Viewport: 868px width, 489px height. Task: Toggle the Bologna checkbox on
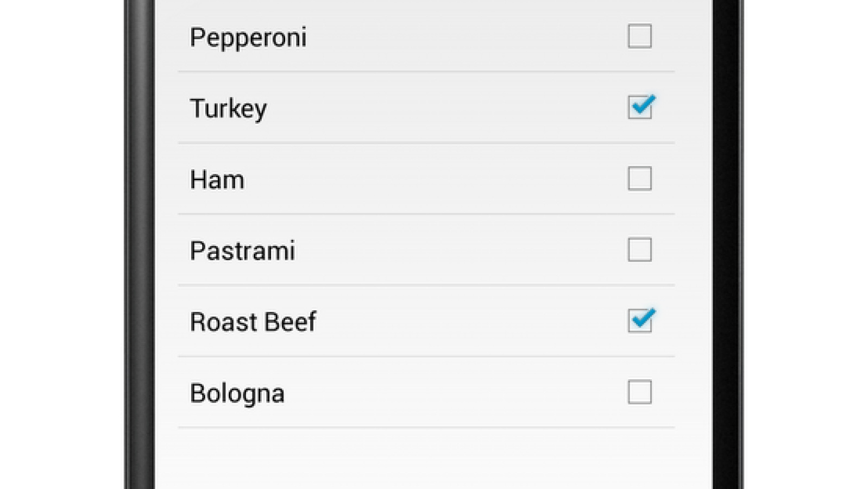click(639, 392)
